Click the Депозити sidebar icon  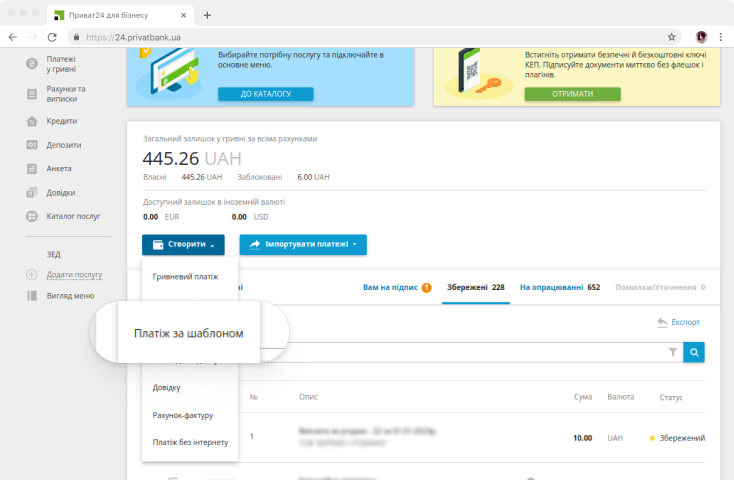[31, 145]
